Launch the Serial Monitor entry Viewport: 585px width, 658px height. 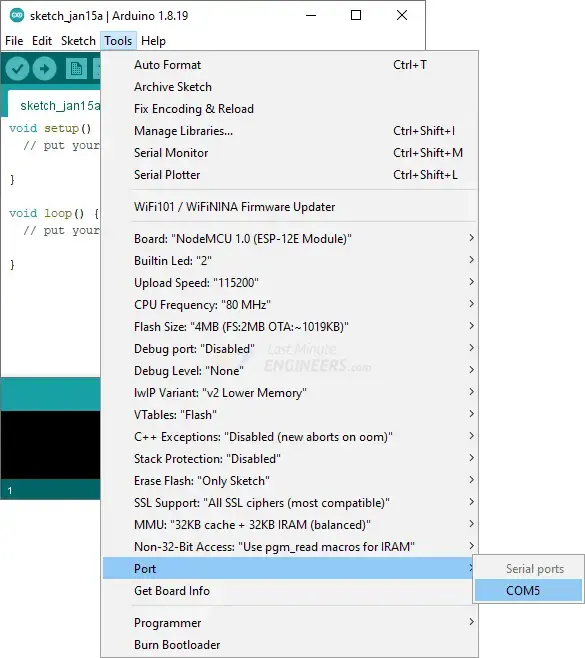tap(290, 153)
